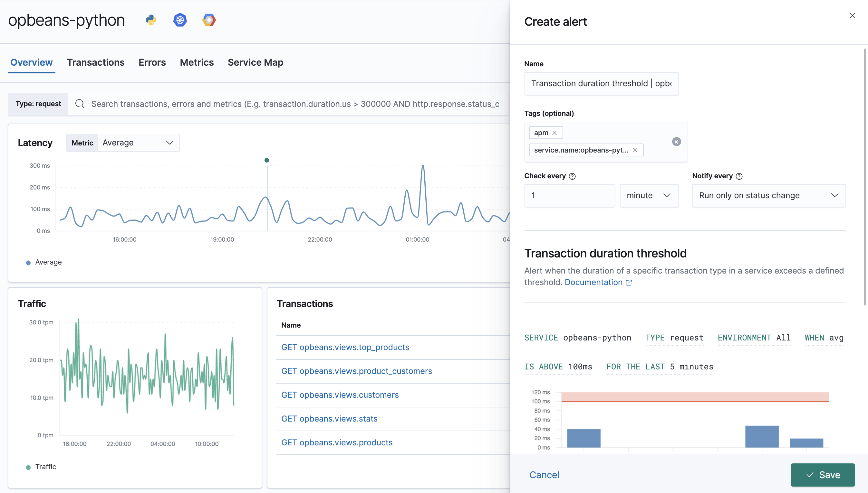Click the search magnifier icon
The height and width of the screenshot is (493, 868).
point(80,104)
